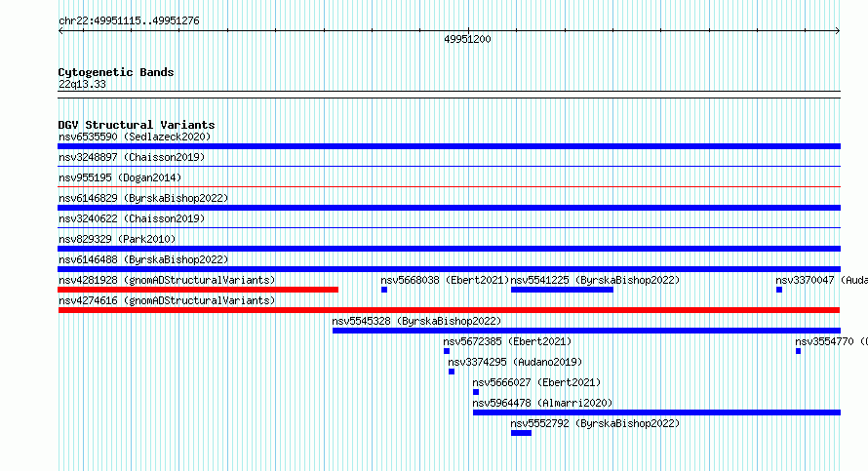Select the blue bar of nsv5964478
Screen dimensions: 868x471
point(656,412)
